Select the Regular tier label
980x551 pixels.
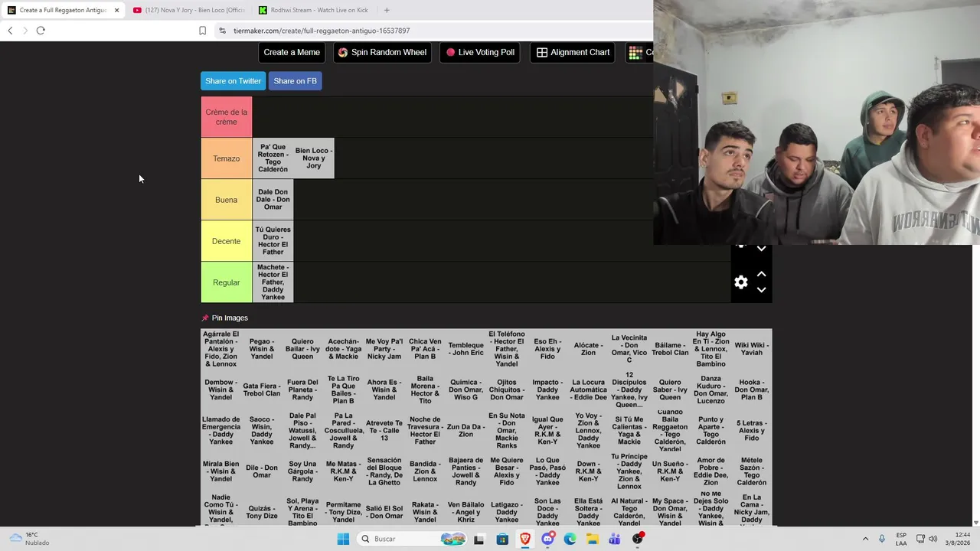pyautogui.click(x=226, y=282)
